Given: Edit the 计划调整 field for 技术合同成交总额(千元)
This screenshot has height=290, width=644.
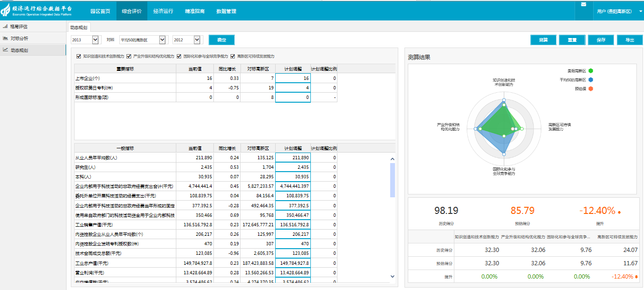Looking at the screenshot, I should 293,253.
